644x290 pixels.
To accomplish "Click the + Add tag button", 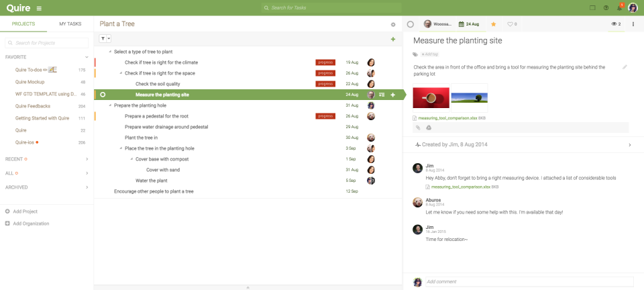I will tap(429, 54).
